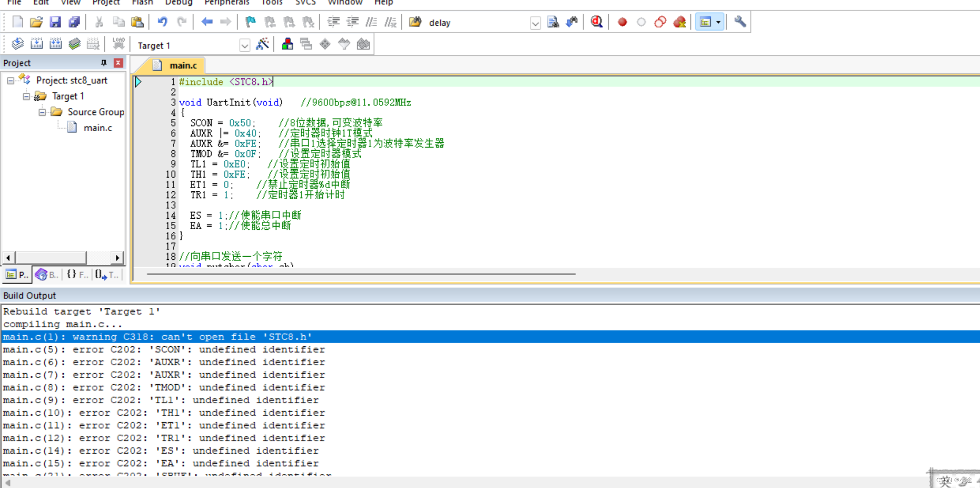Open the delay search history dropdown
The image size is (980, 488).
(535, 23)
